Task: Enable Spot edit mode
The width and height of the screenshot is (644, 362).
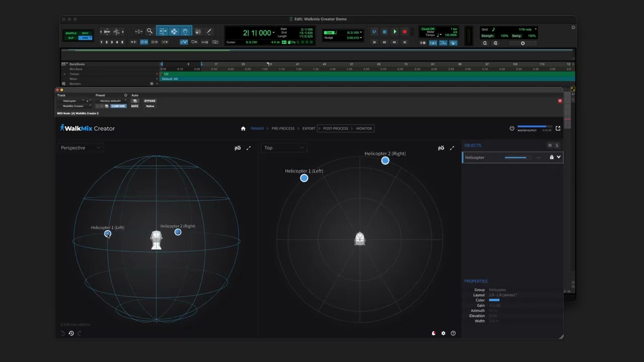Action: pos(85,33)
